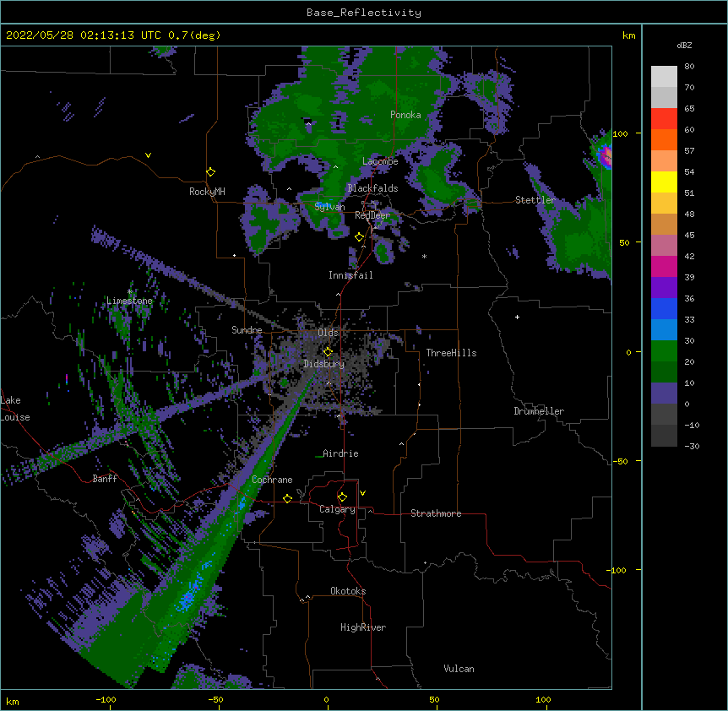Click the -100 tick on bottom axis
The image size is (728, 711).
point(106,699)
